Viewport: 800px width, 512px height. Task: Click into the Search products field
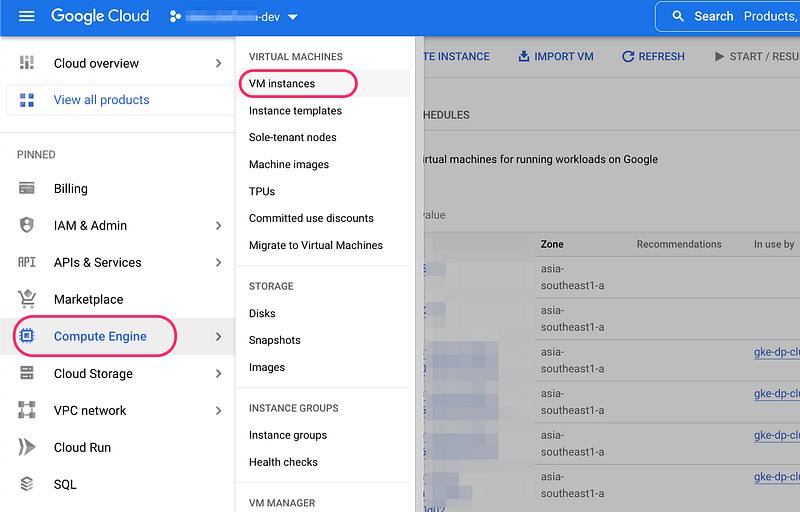(740, 16)
